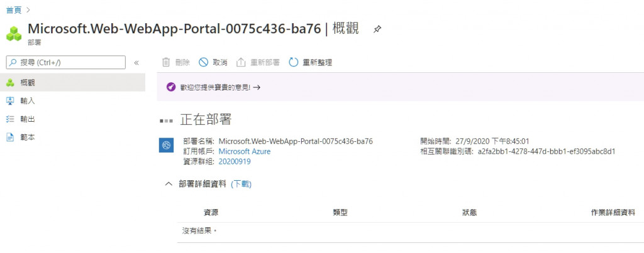Click the 首頁 breadcrumb link
This screenshot has height=253, width=644.
(x=14, y=10)
